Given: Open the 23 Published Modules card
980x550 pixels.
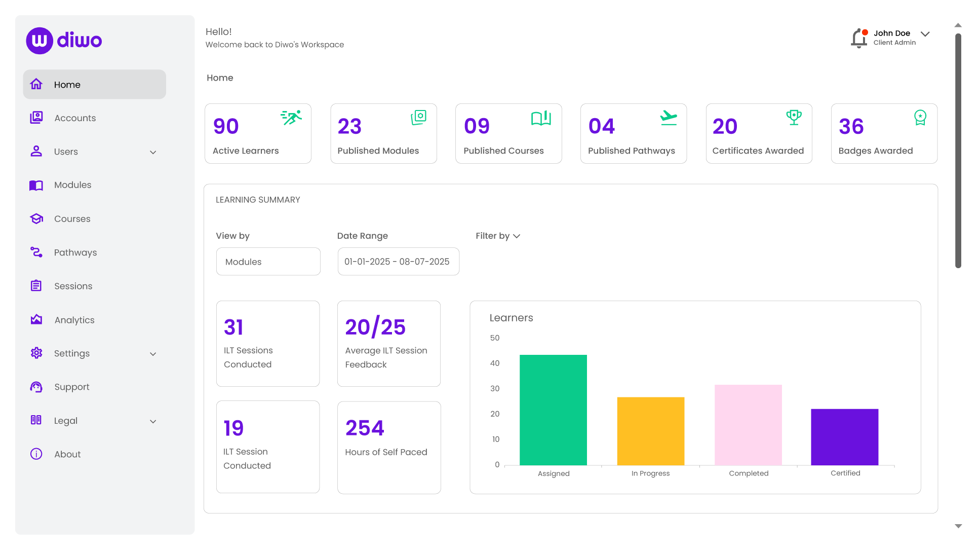Looking at the screenshot, I should [383, 133].
